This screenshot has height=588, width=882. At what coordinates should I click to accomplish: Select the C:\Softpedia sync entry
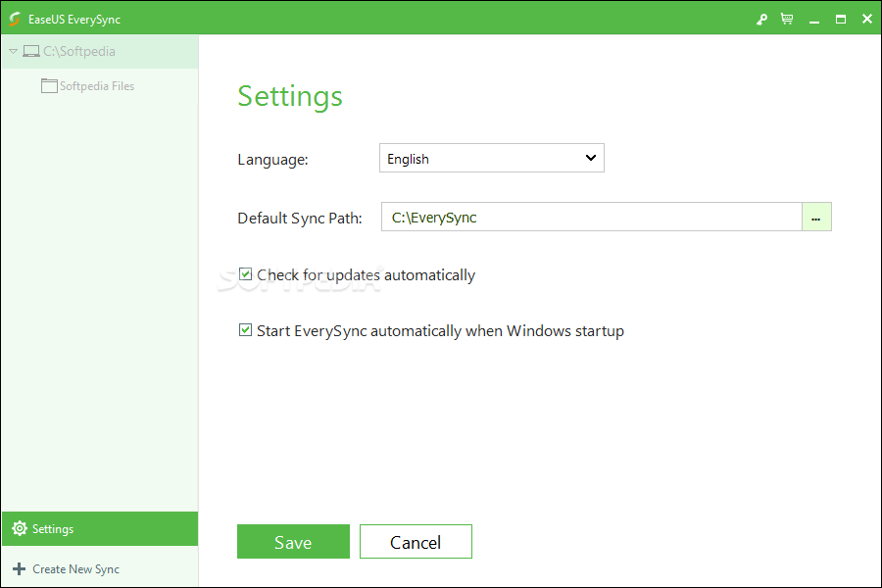100,51
